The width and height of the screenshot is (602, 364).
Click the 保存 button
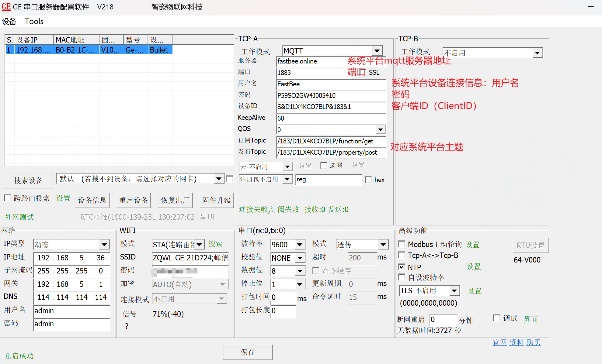pos(247,352)
